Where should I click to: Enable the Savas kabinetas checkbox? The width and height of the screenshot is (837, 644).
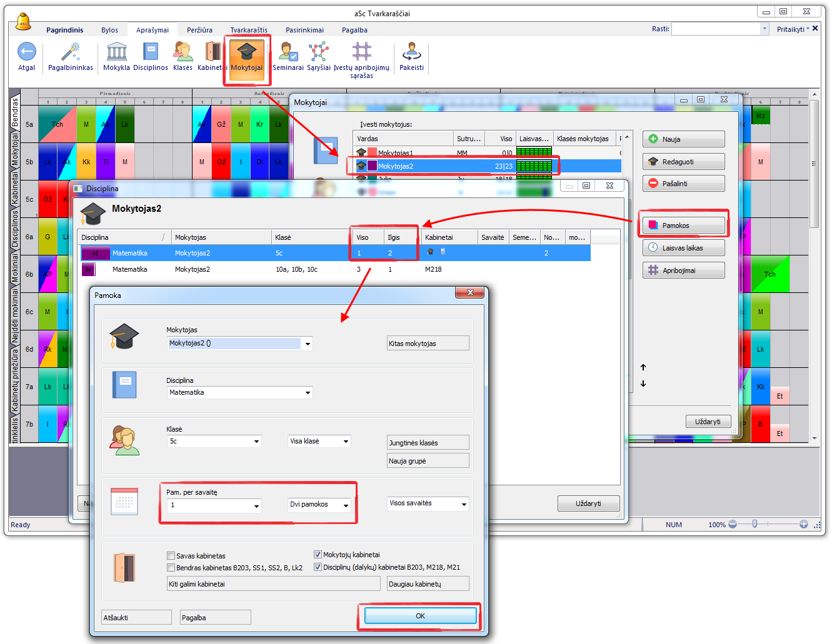pyautogui.click(x=171, y=556)
